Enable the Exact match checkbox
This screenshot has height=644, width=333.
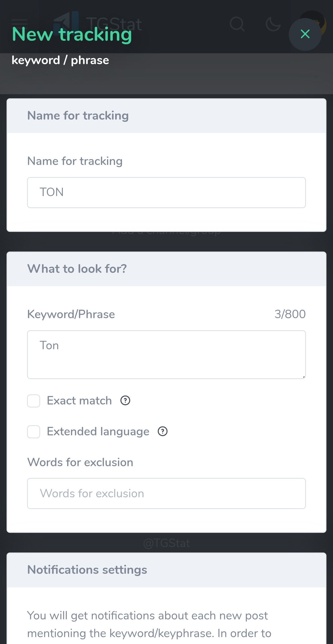(33, 401)
